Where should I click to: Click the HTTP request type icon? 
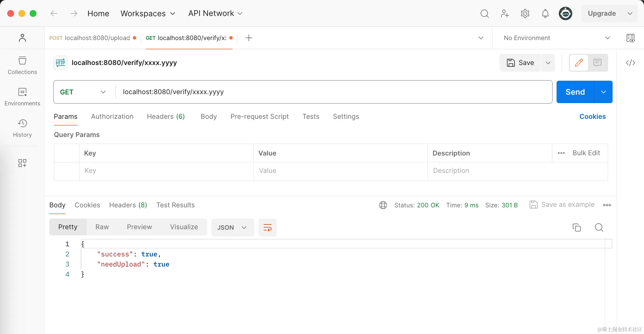(61, 63)
